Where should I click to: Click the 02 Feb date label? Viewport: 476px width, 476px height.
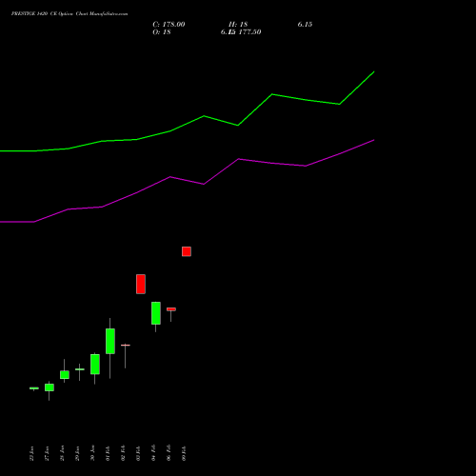[x=123, y=454]
